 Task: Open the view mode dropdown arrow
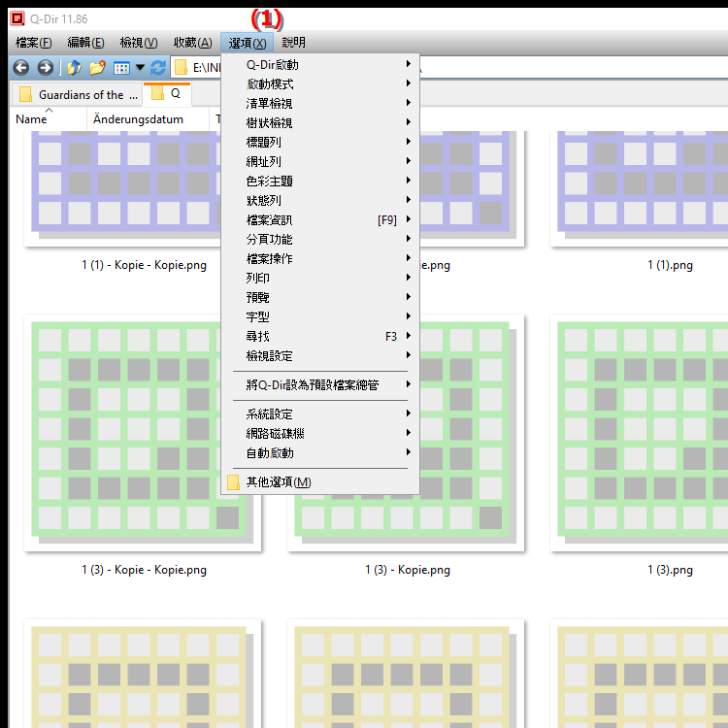140,68
